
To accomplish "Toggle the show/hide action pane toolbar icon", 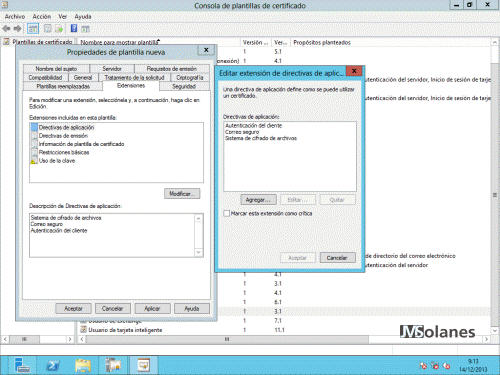I will click(x=85, y=29).
